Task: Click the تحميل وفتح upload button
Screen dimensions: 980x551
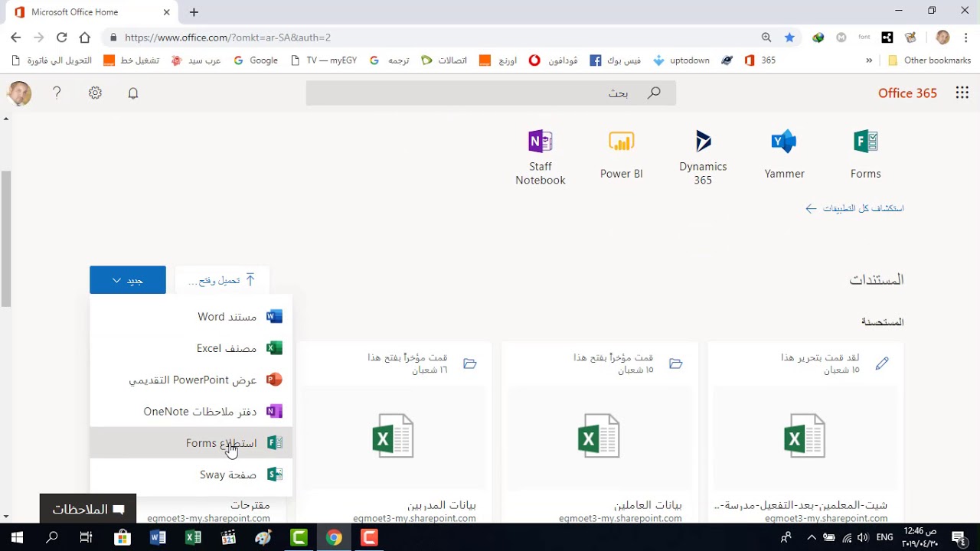Action: pos(222,280)
